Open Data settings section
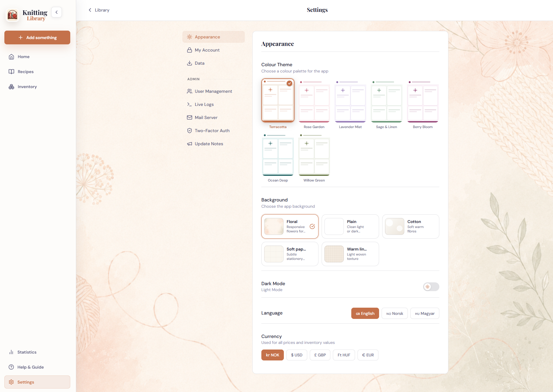 [x=214, y=63]
